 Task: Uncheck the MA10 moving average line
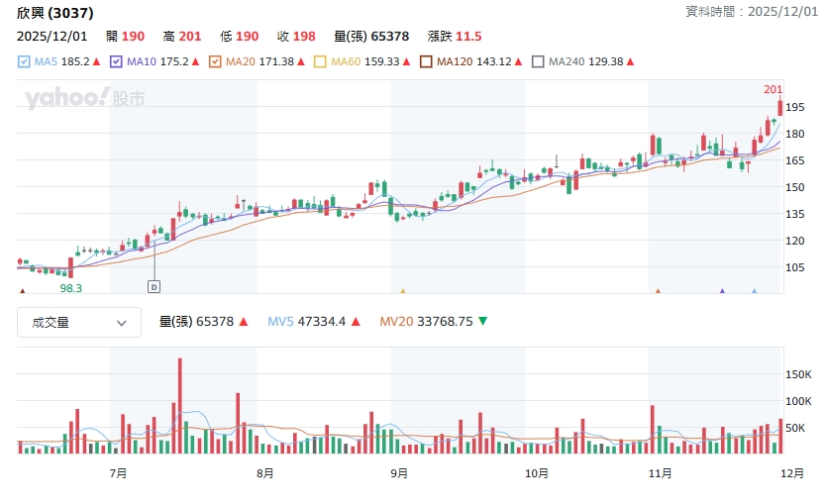click(116, 61)
